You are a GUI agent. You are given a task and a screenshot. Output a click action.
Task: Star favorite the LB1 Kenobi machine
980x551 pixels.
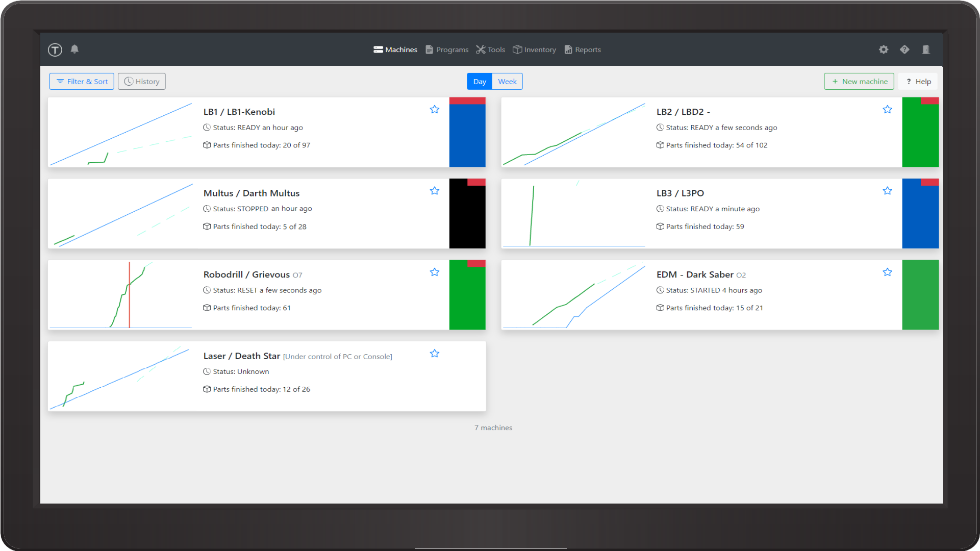pos(435,109)
